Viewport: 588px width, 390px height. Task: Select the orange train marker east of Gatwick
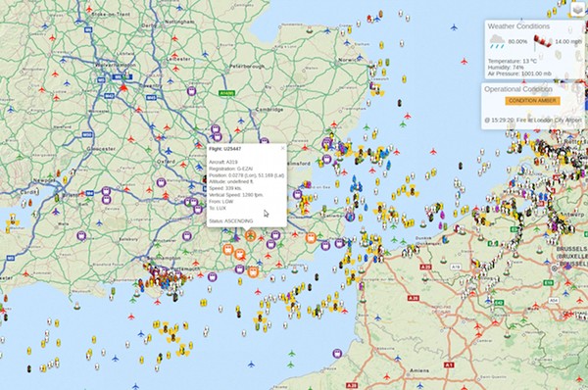pos(311,238)
